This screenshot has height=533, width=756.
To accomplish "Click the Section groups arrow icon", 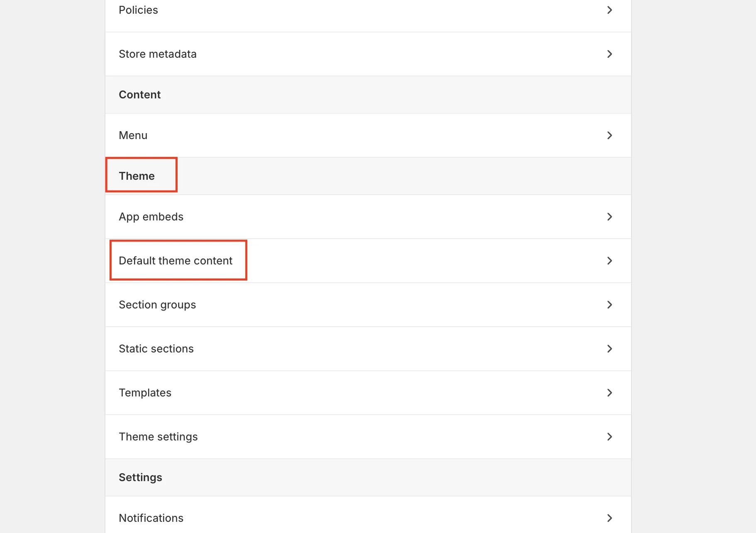I will tap(610, 305).
